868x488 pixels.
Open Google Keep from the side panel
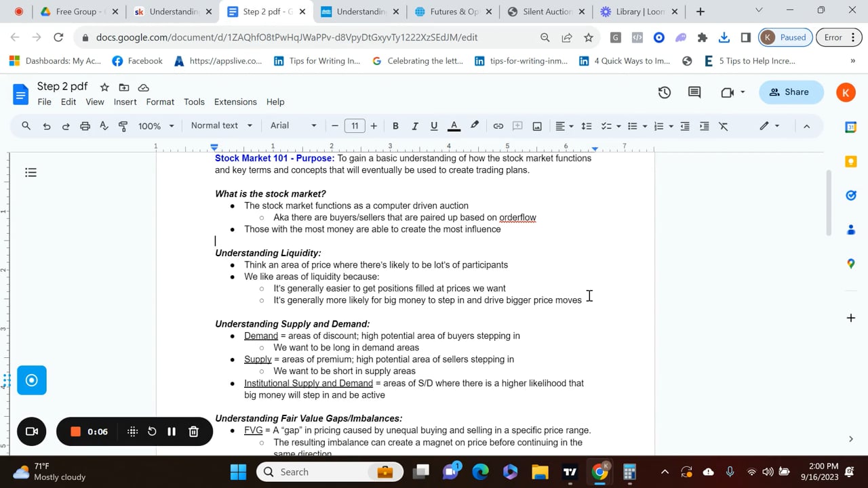[851, 161]
